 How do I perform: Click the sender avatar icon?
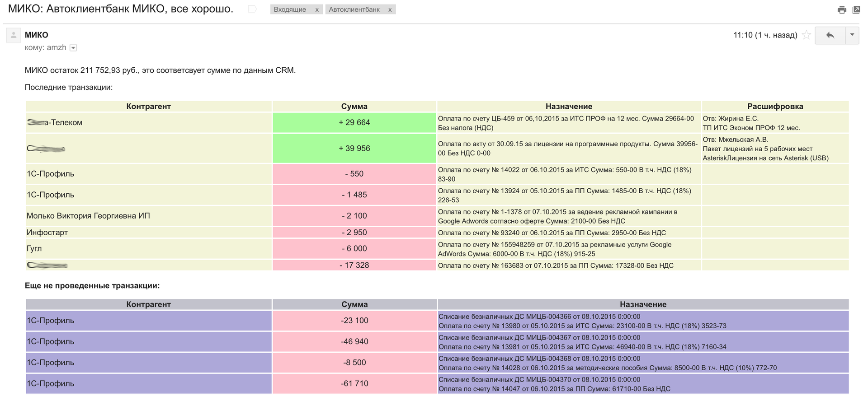click(x=14, y=35)
